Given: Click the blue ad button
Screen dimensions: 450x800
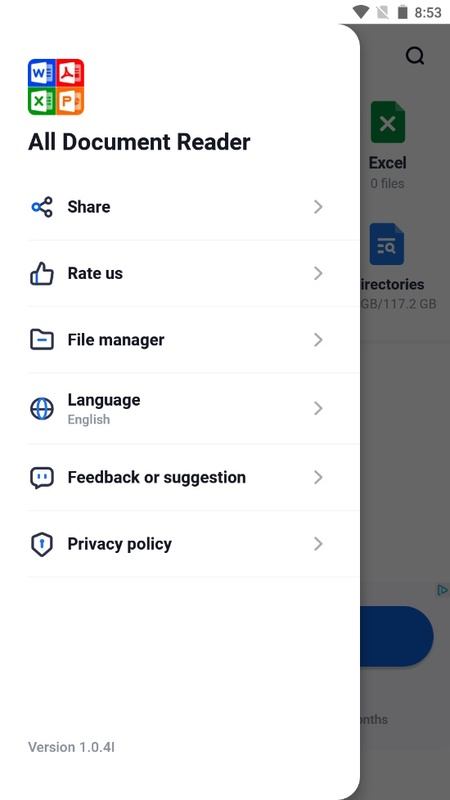Looking at the screenshot, I should 397,636.
